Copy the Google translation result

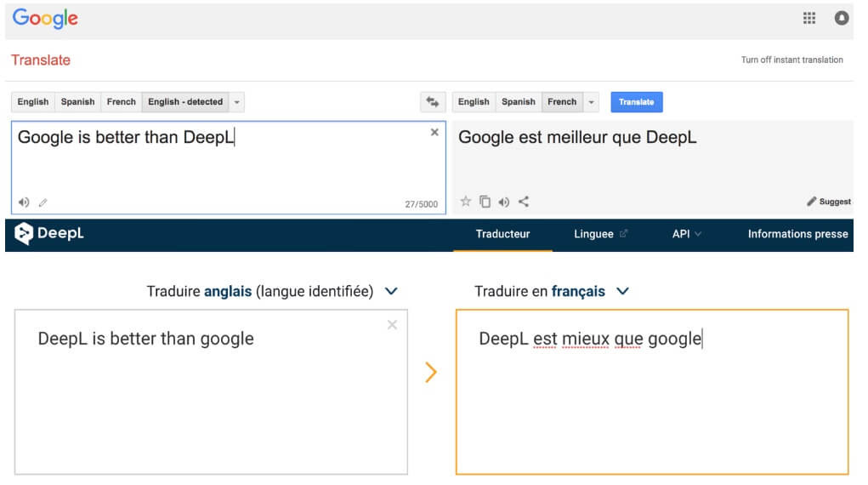485,201
